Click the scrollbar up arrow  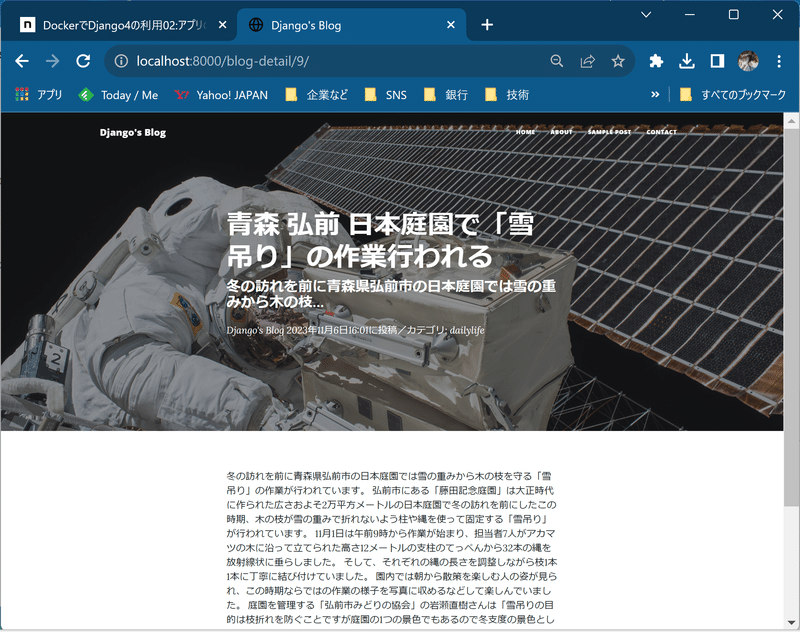pyautogui.click(x=791, y=121)
